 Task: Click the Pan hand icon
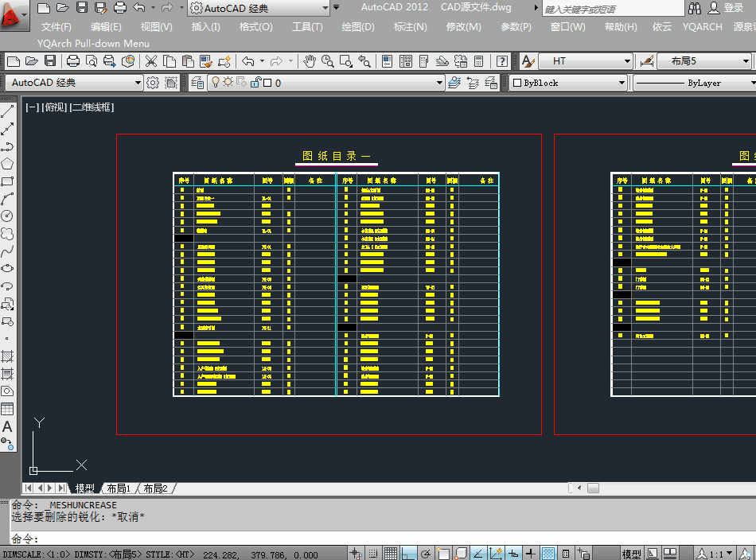pyautogui.click(x=309, y=61)
